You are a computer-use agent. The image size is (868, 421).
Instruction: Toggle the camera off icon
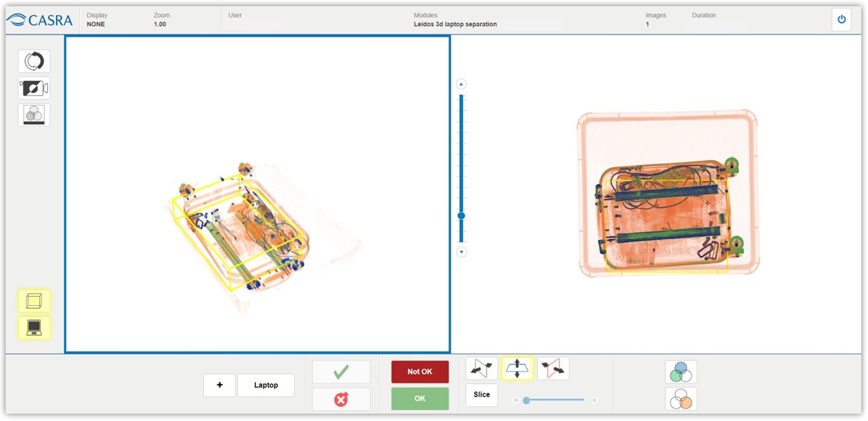[34, 88]
